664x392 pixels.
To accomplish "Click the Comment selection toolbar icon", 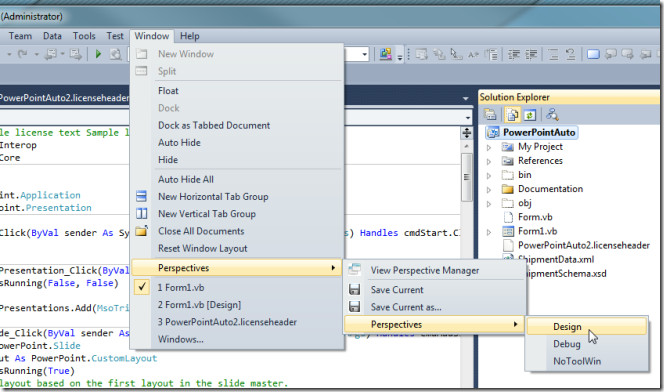I will (x=553, y=54).
